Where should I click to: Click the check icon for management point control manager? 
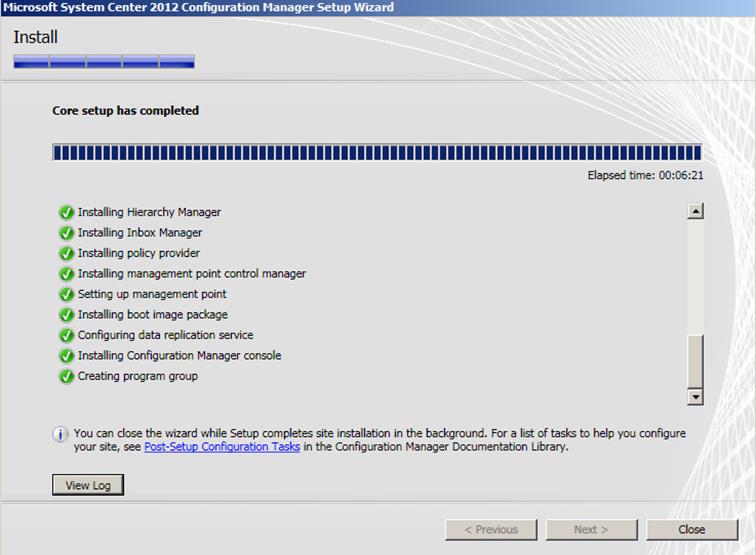[66, 274]
